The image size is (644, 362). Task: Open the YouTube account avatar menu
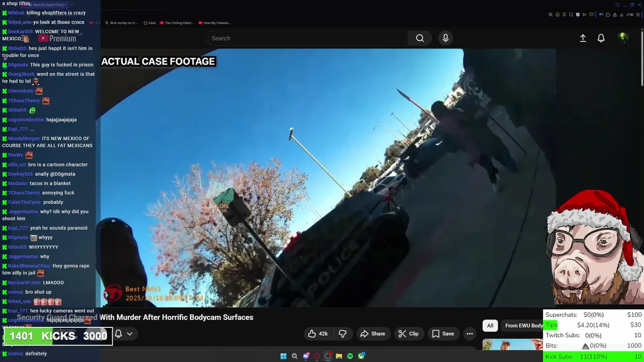[x=623, y=38]
